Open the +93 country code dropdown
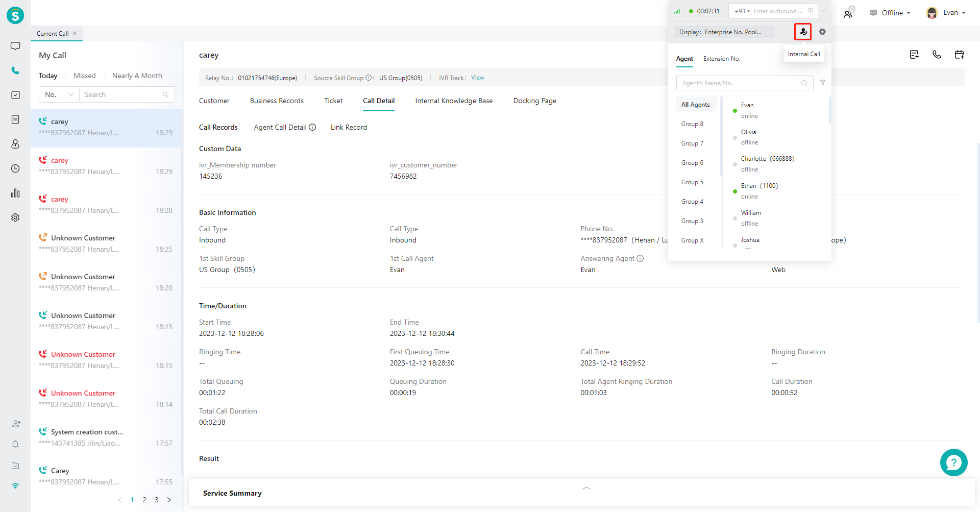The height and width of the screenshot is (512, 980). click(x=742, y=11)
